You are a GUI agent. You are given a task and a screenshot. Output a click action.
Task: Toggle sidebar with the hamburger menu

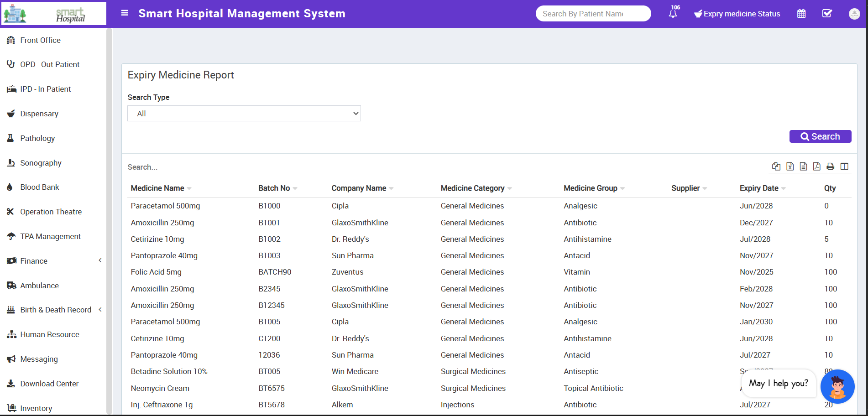[125, 13]
